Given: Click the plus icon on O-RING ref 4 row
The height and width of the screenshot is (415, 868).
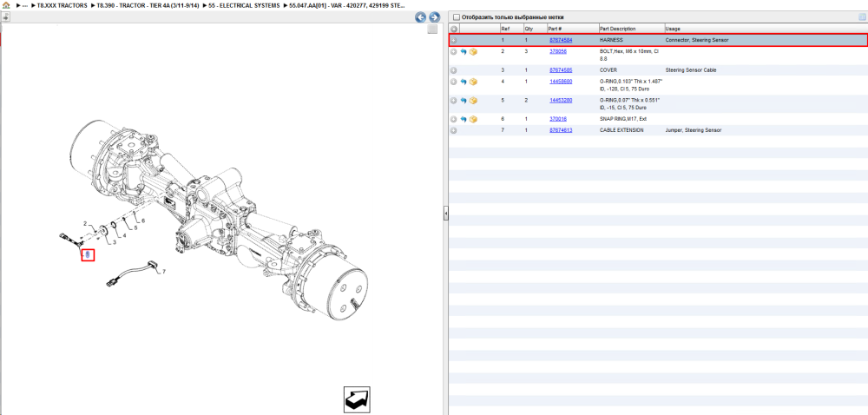Looking at the screenshot, I should pos(453,82).
